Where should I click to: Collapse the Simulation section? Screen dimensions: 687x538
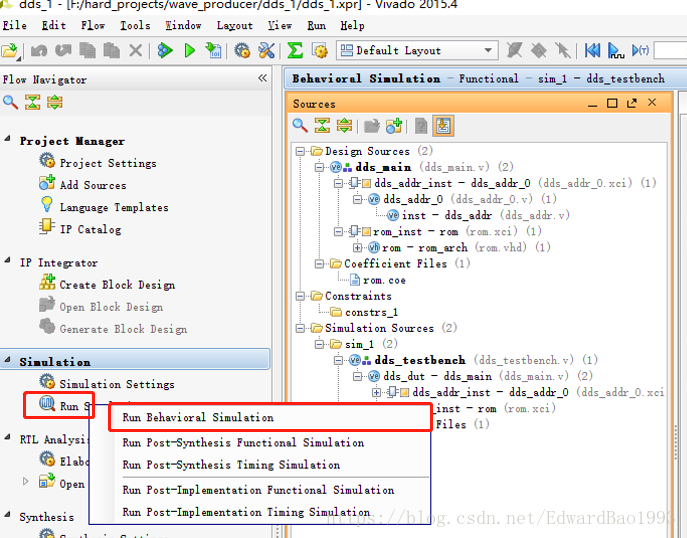(7, 360)
